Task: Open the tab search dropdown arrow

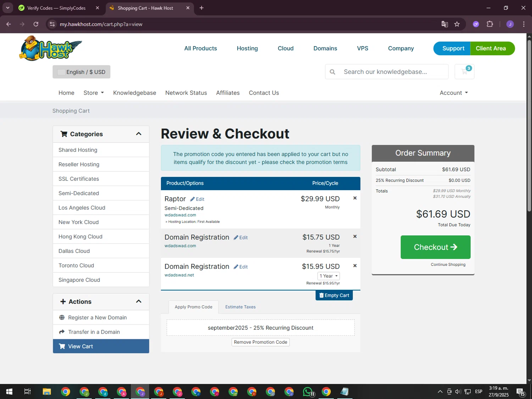Action: click(7, 8)
